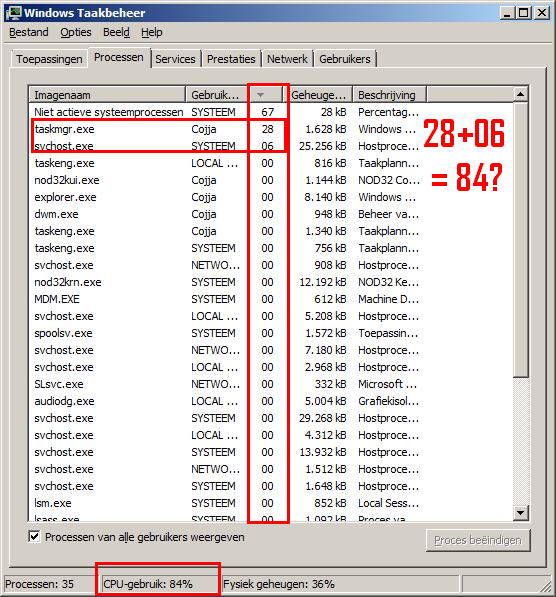Maximize the Windows Taakbeheer window
The width and height of the screenshot is (556, 597).
coord(524,13)
